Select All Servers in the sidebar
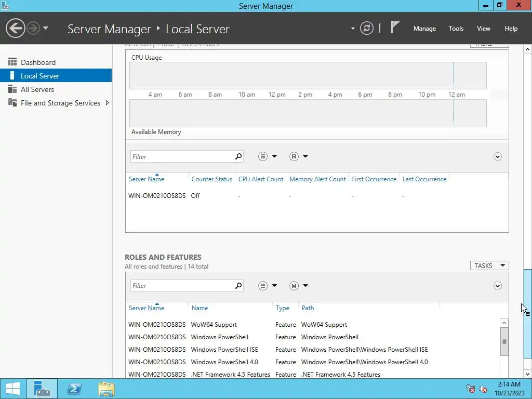Screen dimensions: 532x399 tap(56, 89)
